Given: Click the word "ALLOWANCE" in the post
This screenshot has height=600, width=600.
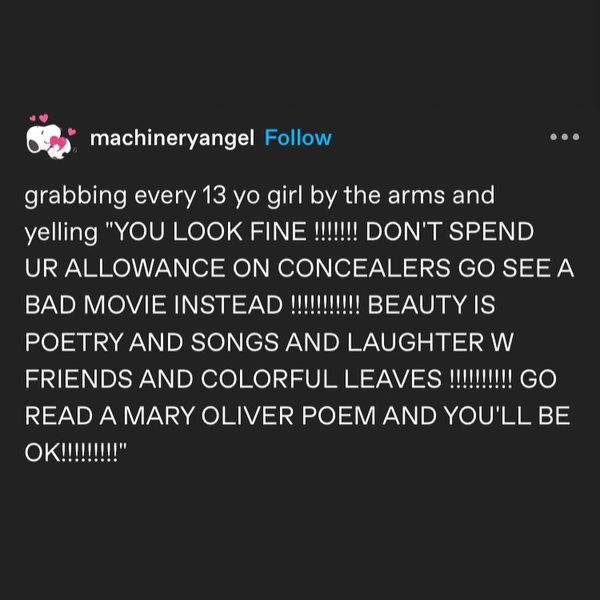Looking at the screenshot, I should point(145,268).
